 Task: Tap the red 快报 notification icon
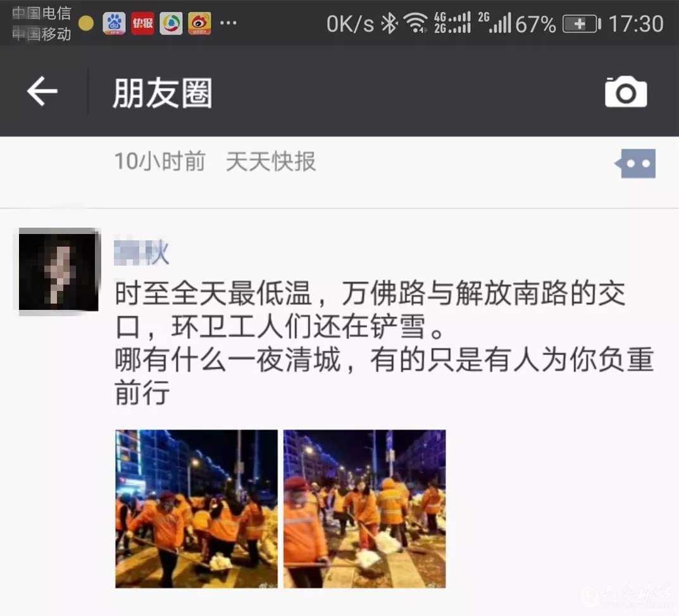click(142, 23)
